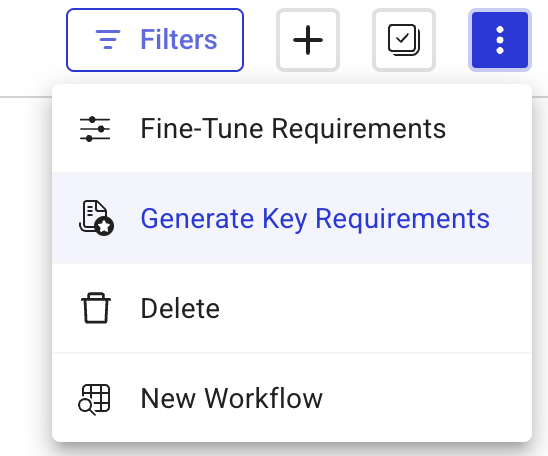548x456 pixels.
Task: Click the checkmark inside stacked squares icon
Action: tap(403, 37)
